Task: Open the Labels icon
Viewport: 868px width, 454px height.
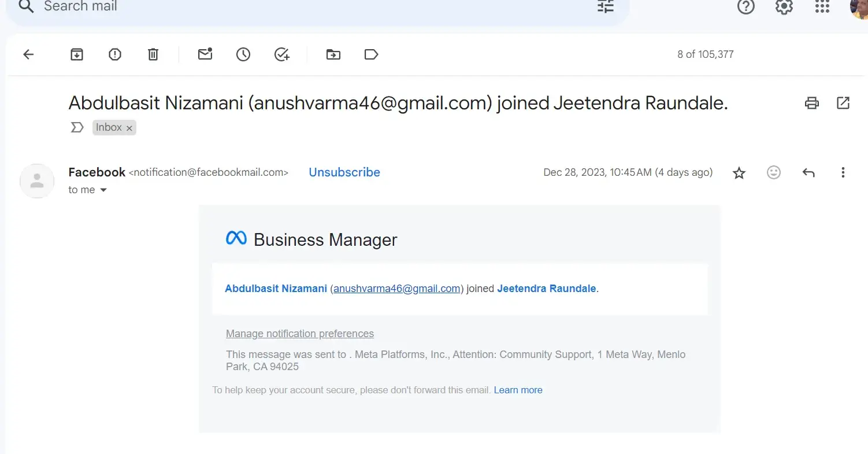Action: [x=371, y=54]
